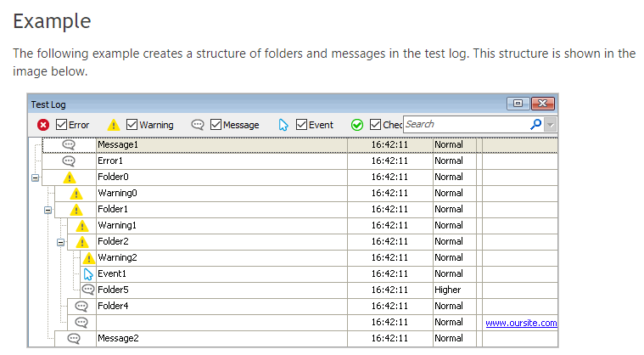Click the search magnifier icon

click(535, 124)
